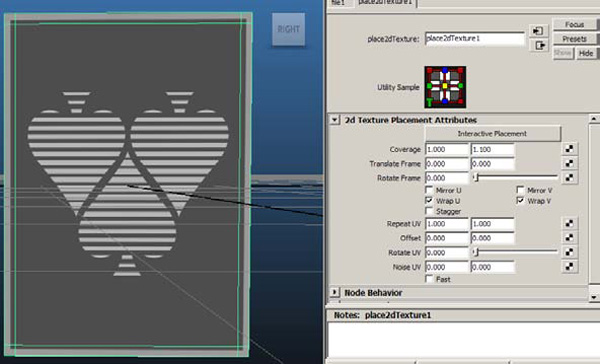Enable the Stagger checkbox
The height and width of the screenshot is (364, 600).
(429, 211)
